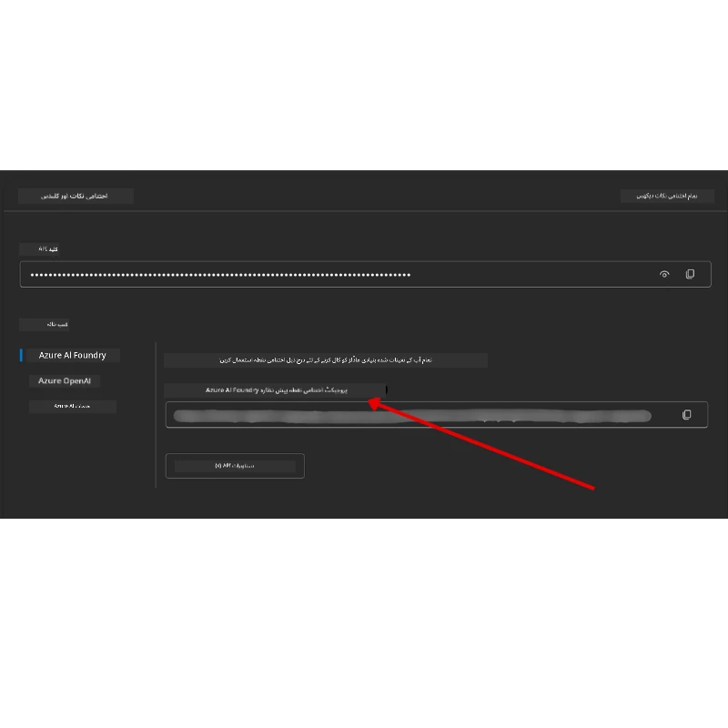Image resolution: width=728 pixels, height=728 pixels.
Task: Open the third Azure sidebar item
Action: (x=75, y=406)
